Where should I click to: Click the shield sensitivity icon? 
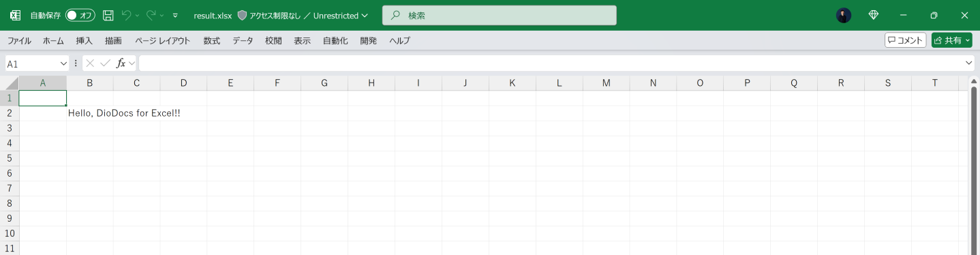point(242,15)
